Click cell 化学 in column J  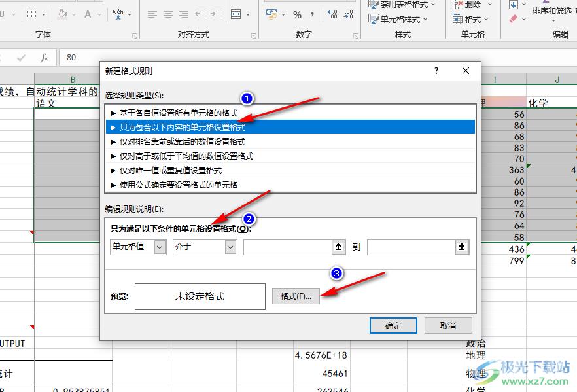click(x=551, y=103)
